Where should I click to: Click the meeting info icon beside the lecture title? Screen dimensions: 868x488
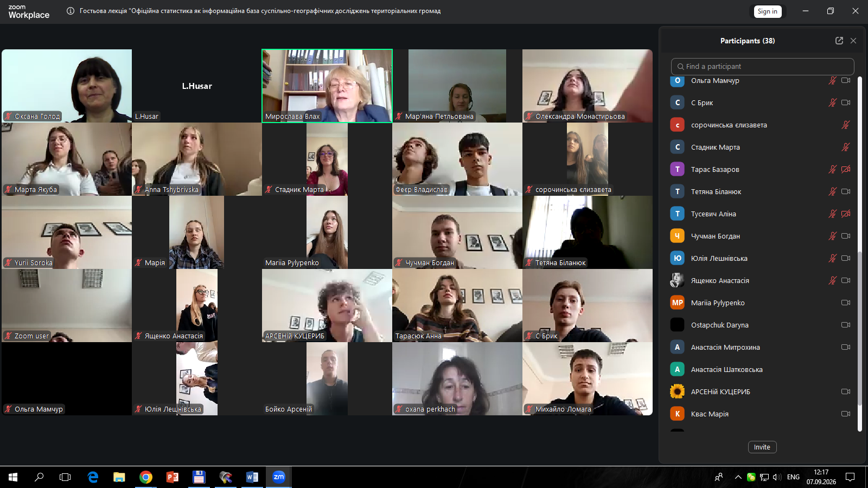71,11
